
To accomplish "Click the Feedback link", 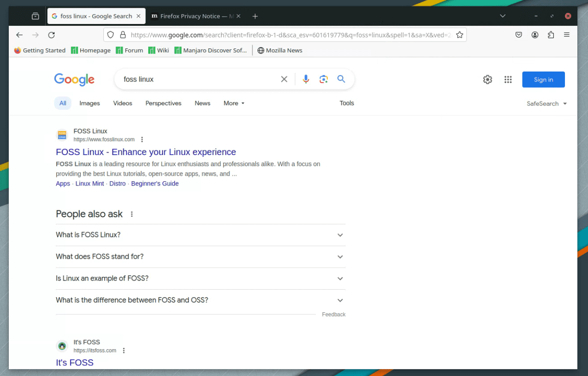I will coord(334,315).
